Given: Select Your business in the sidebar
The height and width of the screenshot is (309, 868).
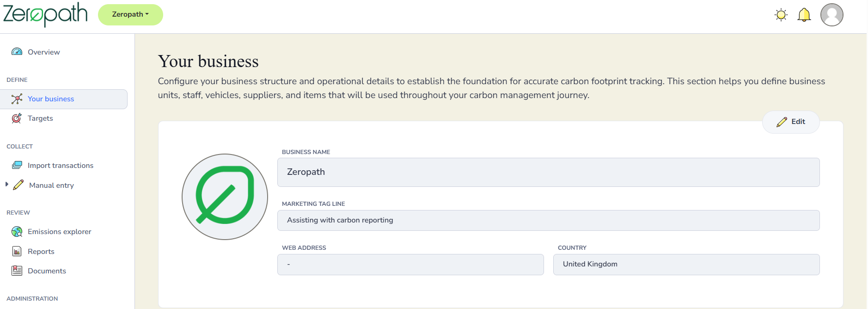Looking at the screenshot, I should [x=51, y=99].
